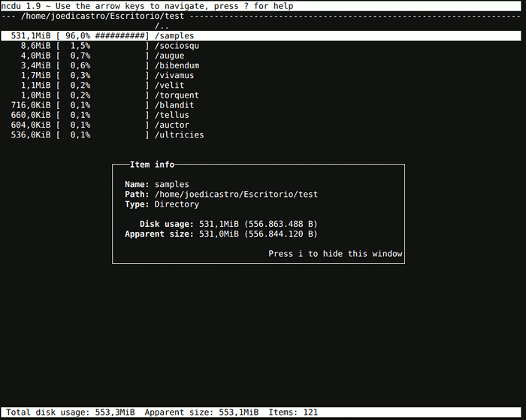Click the 536,0KiB size value
This screenshot has width=526, height=420.
[x=31, y=134]
